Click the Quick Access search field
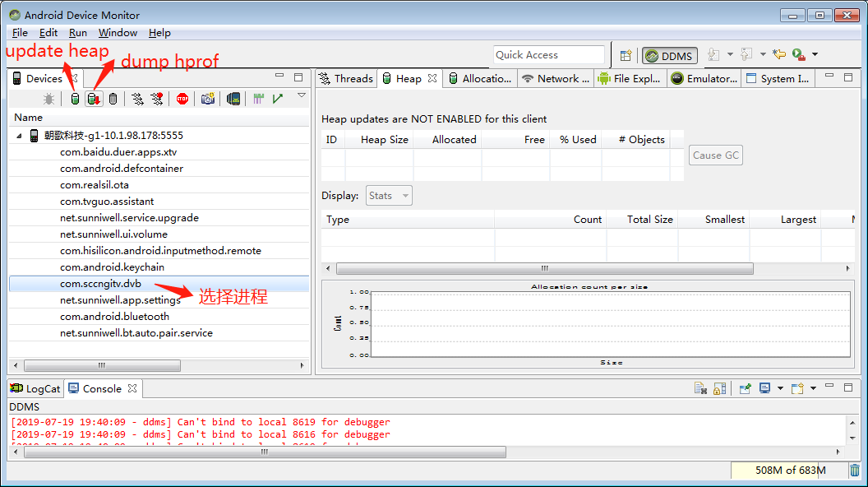 point(548,55)
